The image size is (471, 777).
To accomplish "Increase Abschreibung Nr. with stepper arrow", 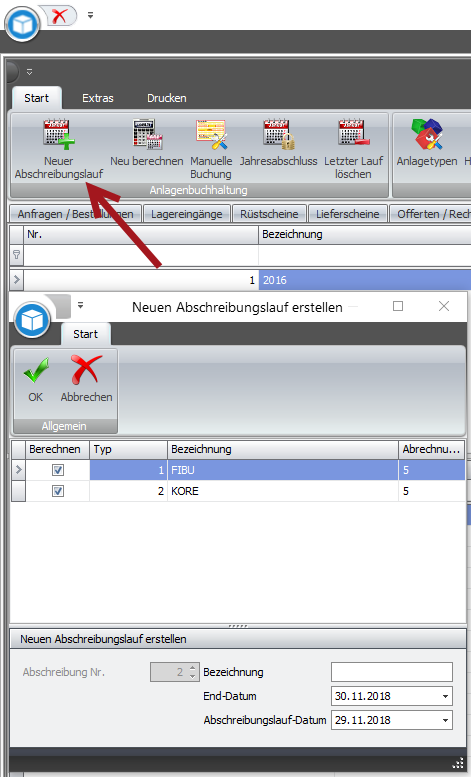I will coord(193,668).
